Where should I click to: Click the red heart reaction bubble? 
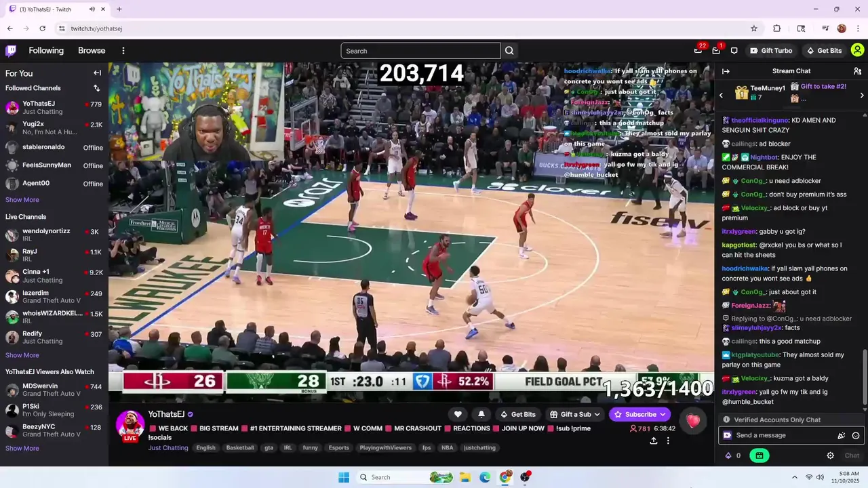(692, 421)
